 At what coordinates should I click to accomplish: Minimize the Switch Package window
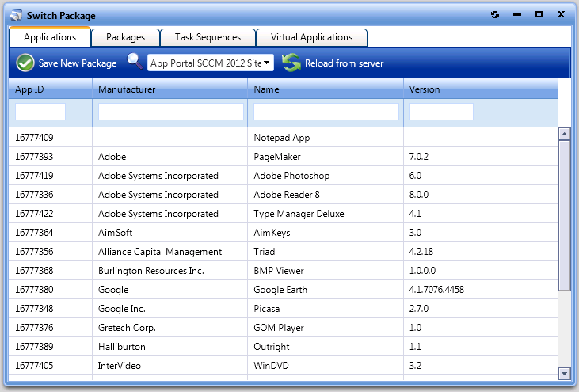pyautogui.click(x=517, y=15)
